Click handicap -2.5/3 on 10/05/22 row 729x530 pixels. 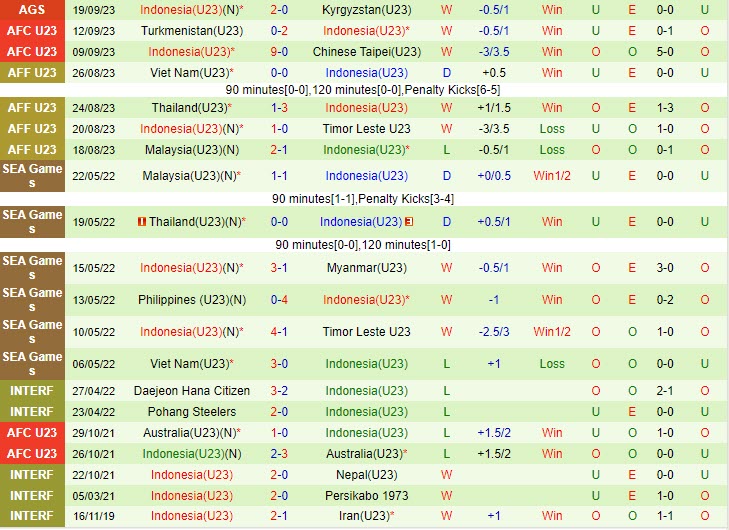pos(494,332)
